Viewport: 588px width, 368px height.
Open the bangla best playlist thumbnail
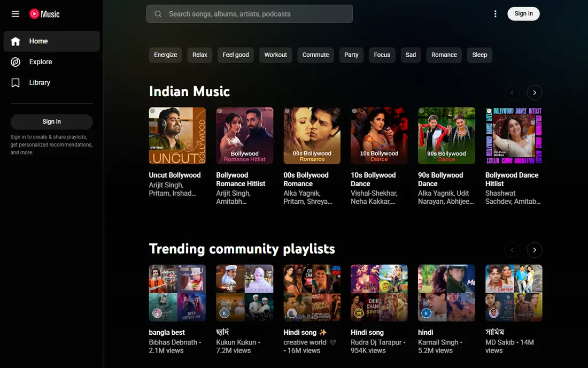pyautogui.click(x=177, y=293)
